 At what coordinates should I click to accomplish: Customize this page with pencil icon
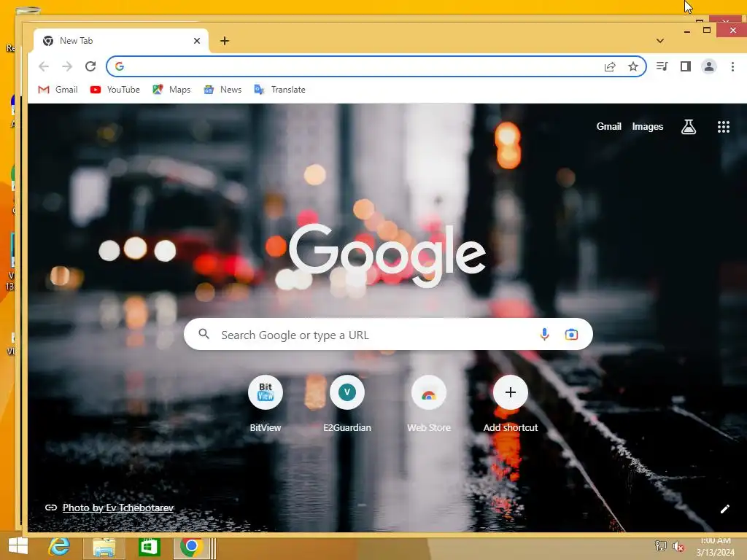tap(724, 509)
